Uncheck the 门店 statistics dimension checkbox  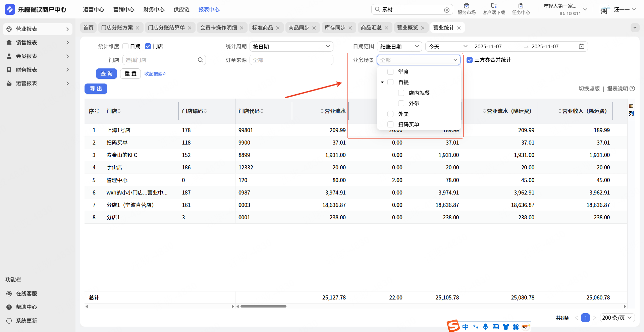pos(148,46)
